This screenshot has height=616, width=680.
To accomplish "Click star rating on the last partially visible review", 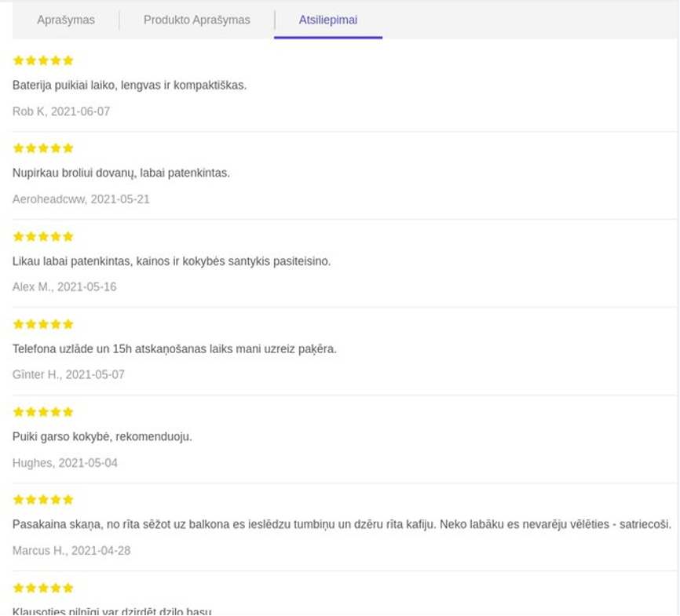I will coord(43,589).
